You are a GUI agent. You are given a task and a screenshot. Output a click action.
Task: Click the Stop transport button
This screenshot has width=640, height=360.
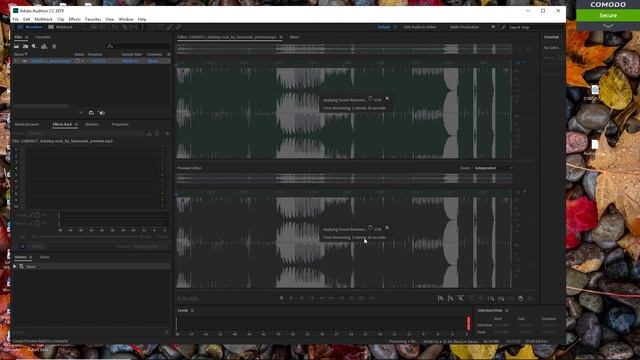point(282,298)
